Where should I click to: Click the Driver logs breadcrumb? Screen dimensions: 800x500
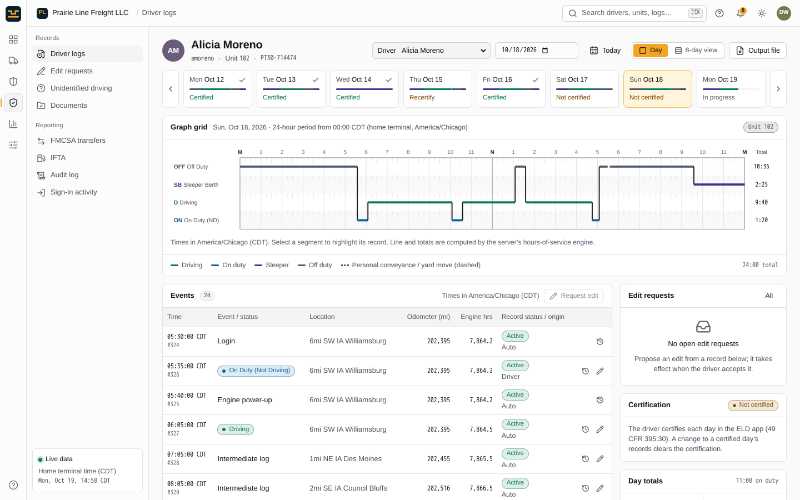159,13
